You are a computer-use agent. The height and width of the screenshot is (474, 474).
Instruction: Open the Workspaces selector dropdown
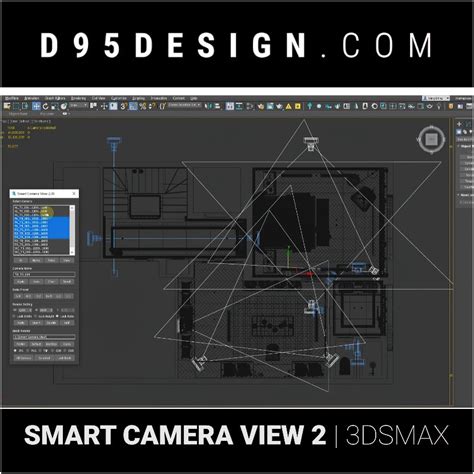click(x=436, y=98)
